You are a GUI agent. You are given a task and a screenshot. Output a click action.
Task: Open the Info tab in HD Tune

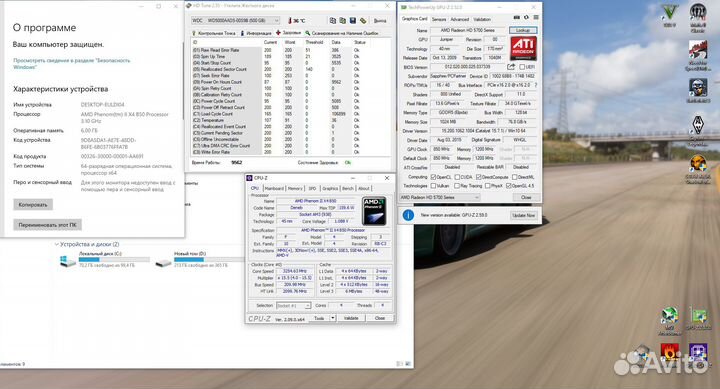pos(256,33)
